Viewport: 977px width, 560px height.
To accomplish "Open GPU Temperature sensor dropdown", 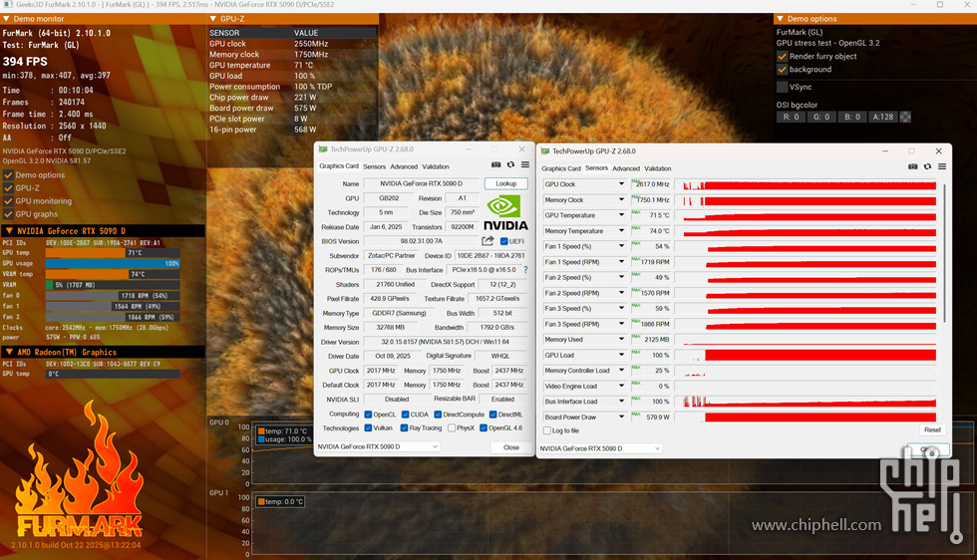I will click(x=620, y=215).
